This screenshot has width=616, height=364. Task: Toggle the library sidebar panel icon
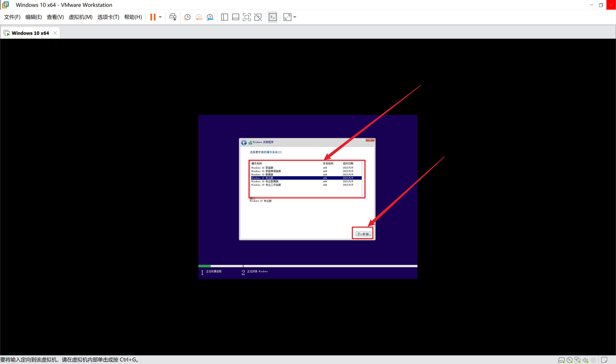[224, 17]
